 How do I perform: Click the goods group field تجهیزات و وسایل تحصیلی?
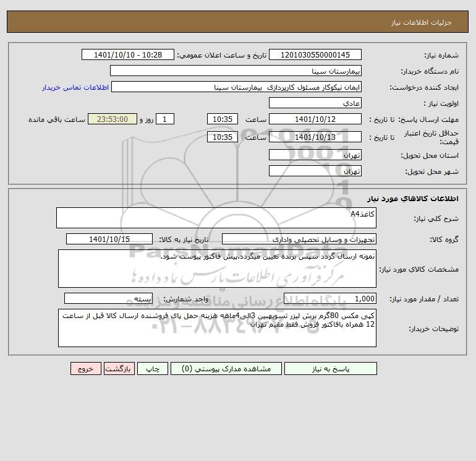(299, 239)
